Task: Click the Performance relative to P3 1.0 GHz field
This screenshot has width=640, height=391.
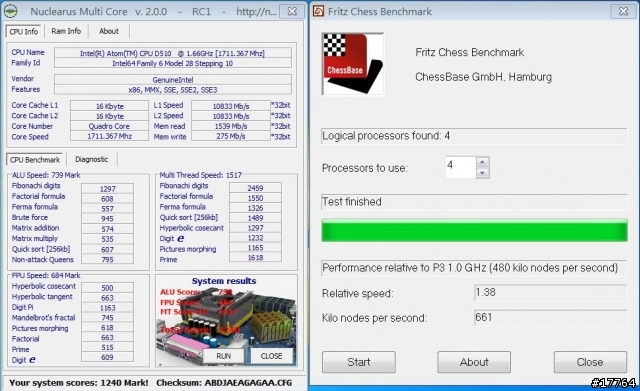Action: 474,268
